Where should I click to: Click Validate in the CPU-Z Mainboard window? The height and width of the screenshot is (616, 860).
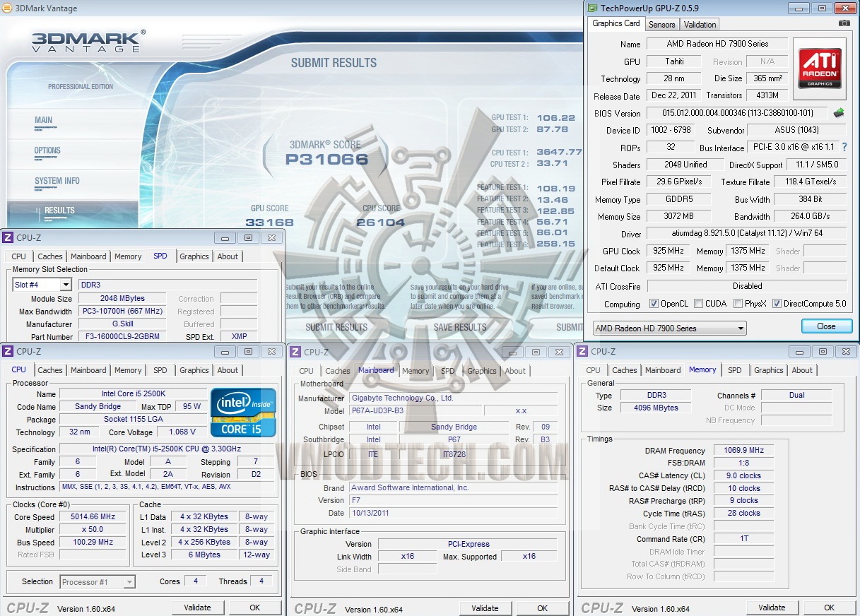[x=485, y=608]
